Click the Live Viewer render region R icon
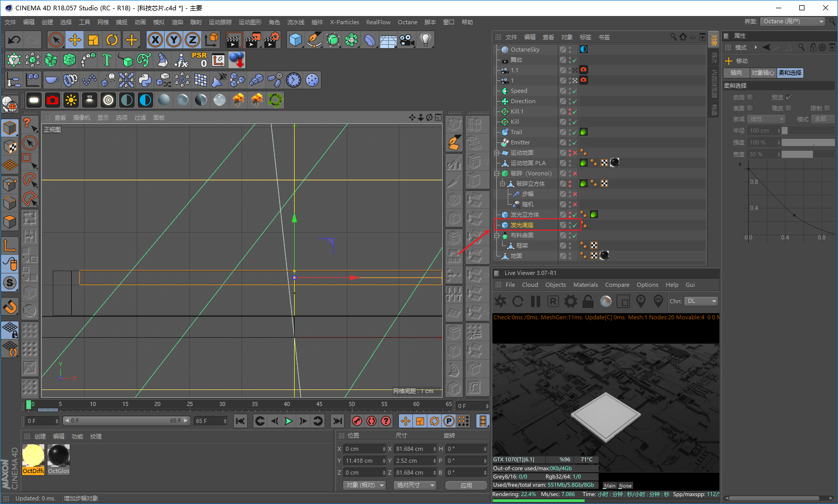Image resolution: width=838 pixels, height=504 pixels. click(x=553, y=301)
